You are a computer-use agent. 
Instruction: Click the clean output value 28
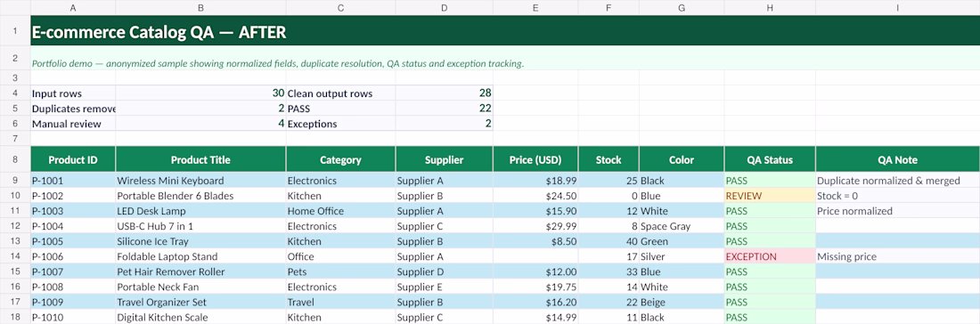[445, 93]
